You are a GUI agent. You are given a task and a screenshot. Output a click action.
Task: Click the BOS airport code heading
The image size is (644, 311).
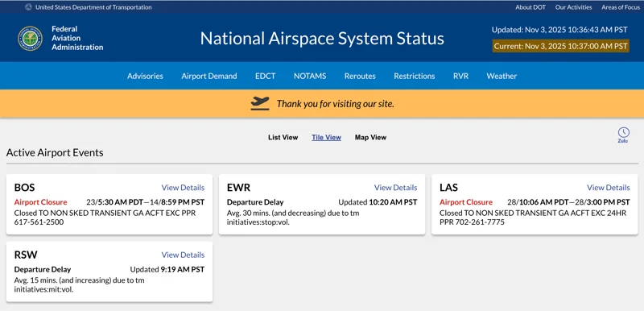[x=25, y=188]
